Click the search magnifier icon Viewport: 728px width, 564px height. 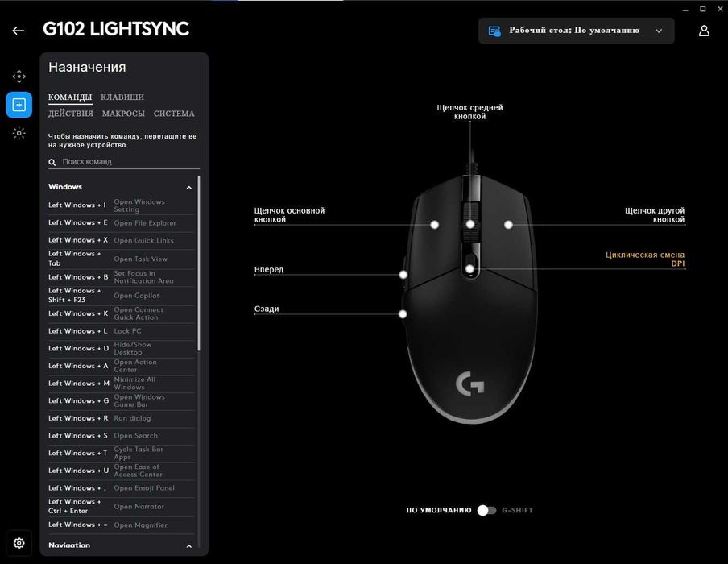(x=52, y=162)
